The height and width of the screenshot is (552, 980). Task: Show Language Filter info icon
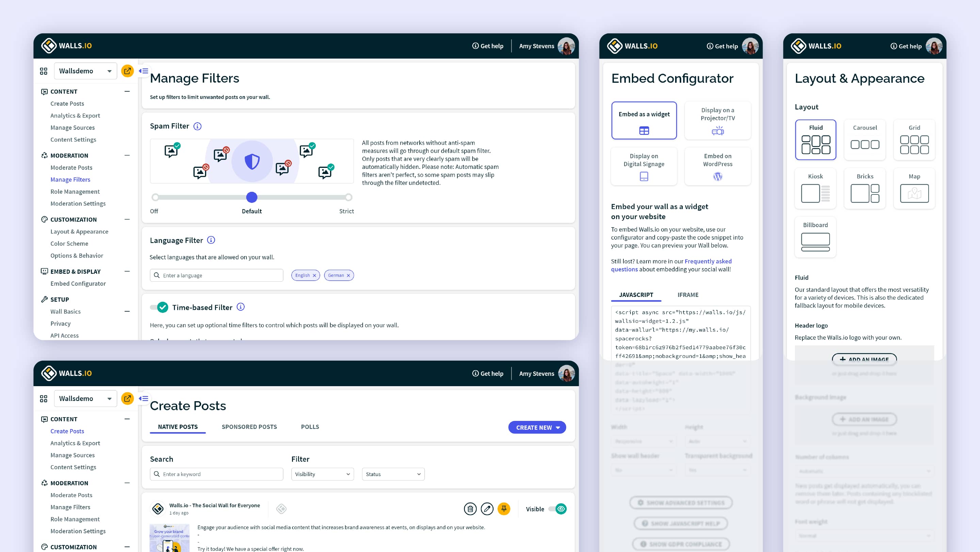[x=211, y=240]
